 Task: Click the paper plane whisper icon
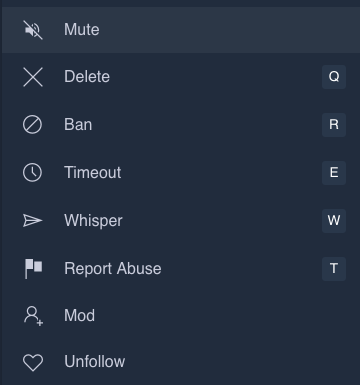click(33, 220)
